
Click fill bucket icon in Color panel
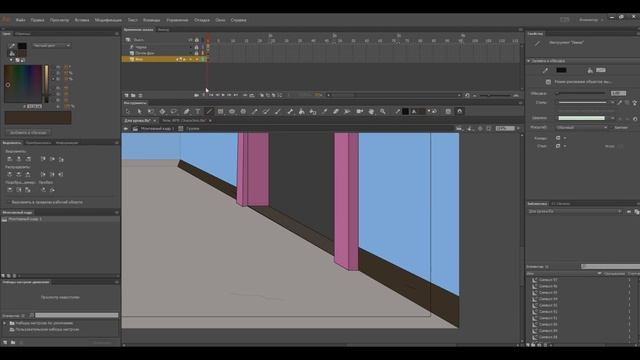(x=12, y=53)
